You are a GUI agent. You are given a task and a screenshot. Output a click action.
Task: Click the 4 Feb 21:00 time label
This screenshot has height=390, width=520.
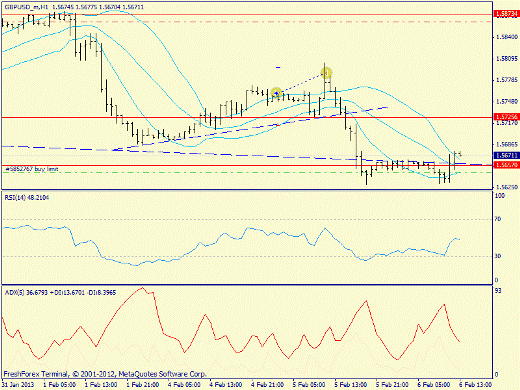tap(267, 384)
